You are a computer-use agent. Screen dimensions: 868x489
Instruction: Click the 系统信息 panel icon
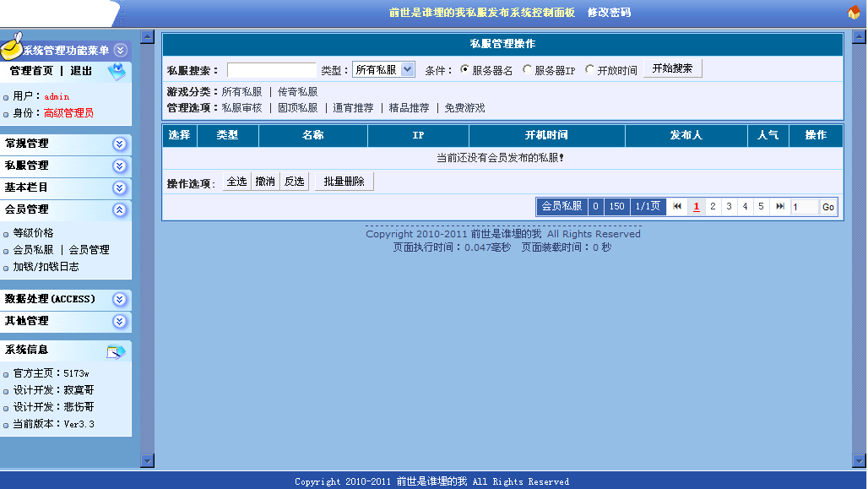pyautogui.click(x=116, y=351)
